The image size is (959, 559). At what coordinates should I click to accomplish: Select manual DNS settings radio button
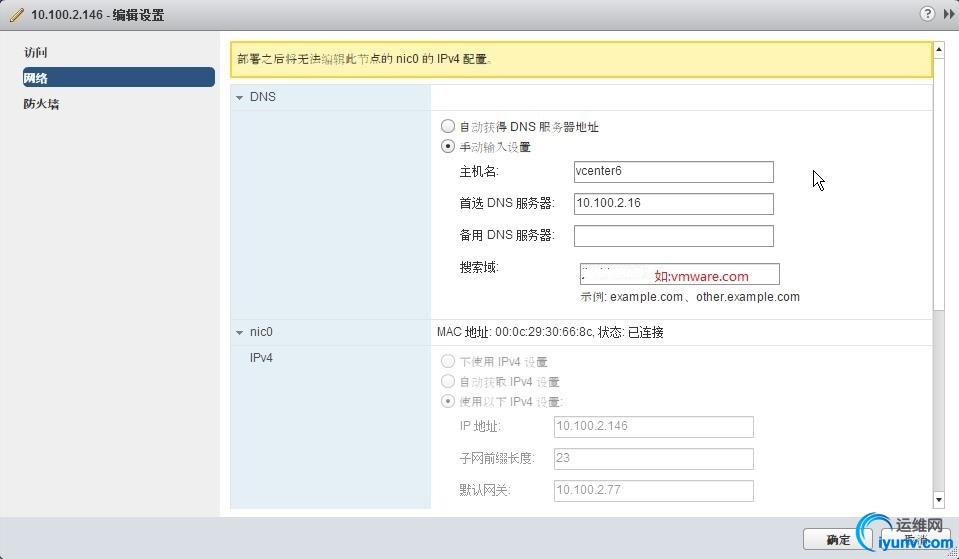pos(448,146)
